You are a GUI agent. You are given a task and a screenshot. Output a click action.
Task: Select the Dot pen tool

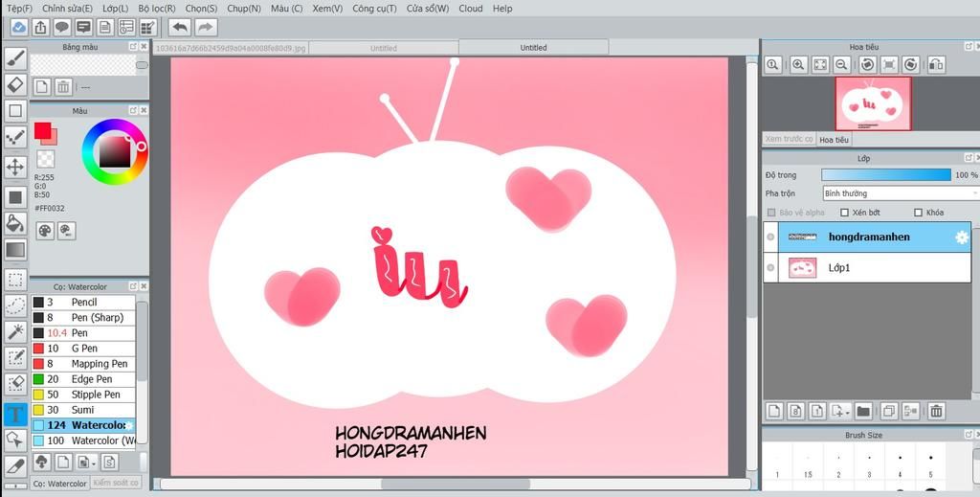(x=15, y=136)
